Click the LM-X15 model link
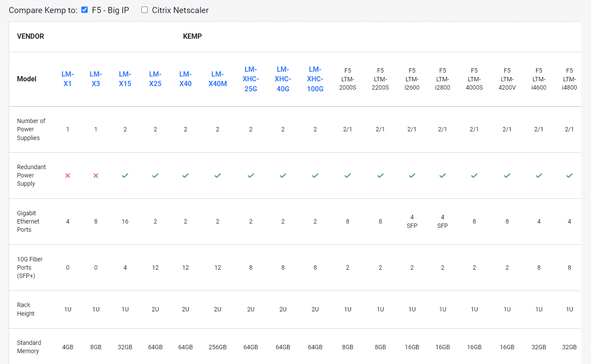The width and height of the screenshot is (591, 364). coord(125,79)
